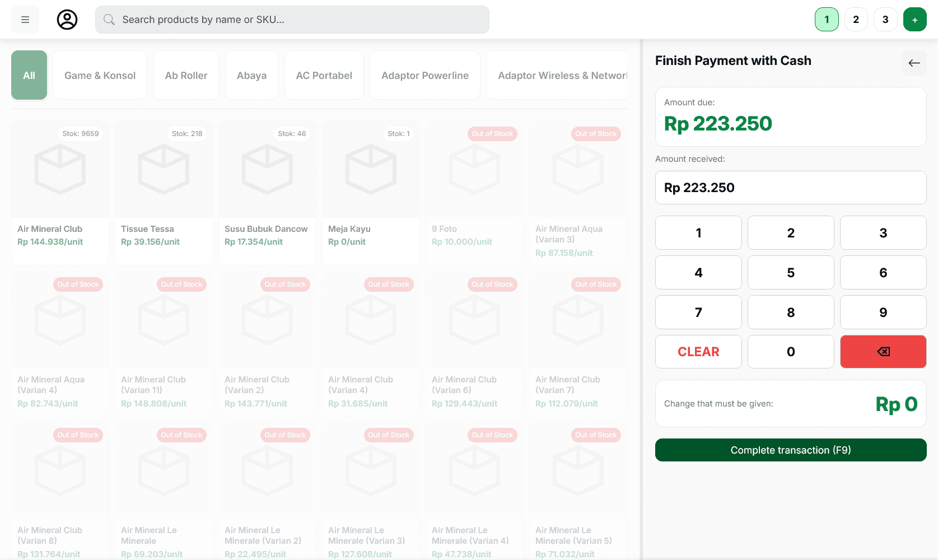Tap keypad digit 6
This screenshot has width=938, height=560.
coord(883,273)
